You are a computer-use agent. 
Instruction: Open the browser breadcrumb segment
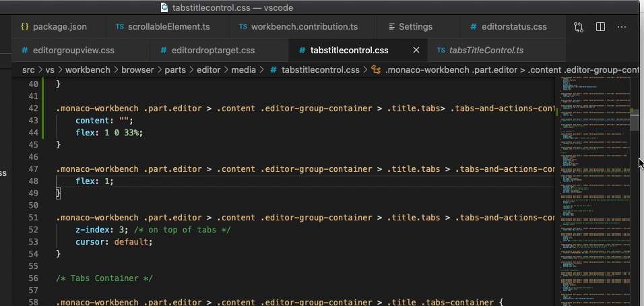point(137,70)
